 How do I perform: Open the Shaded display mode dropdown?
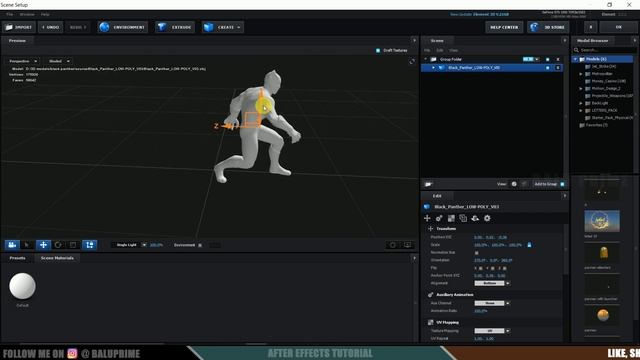pyautogui.click(x=59, y=61)
